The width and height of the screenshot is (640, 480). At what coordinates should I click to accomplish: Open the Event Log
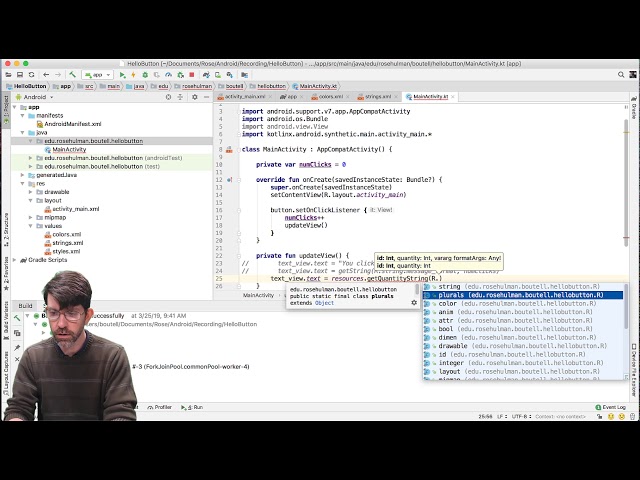(610, 407)
